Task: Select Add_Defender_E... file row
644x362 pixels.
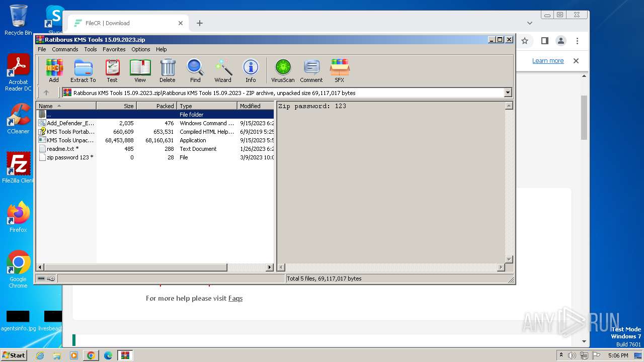Action: point(155,123)
